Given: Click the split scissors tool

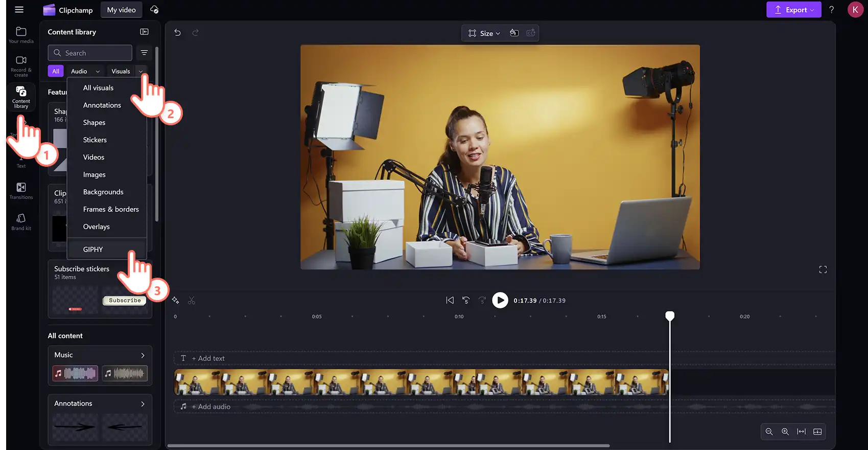Looking at the screenshot, I should pyautogui.click(x=192, y=301).
